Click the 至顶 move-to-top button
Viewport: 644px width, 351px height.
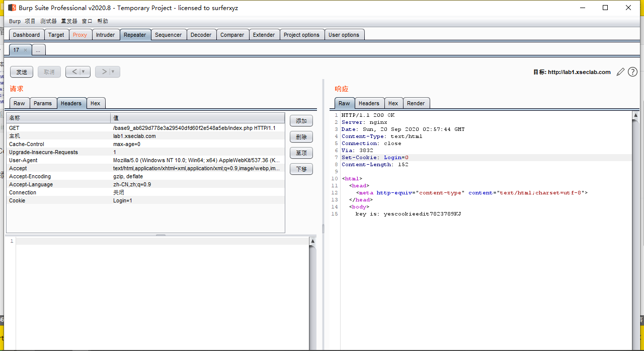pos(301,153)
